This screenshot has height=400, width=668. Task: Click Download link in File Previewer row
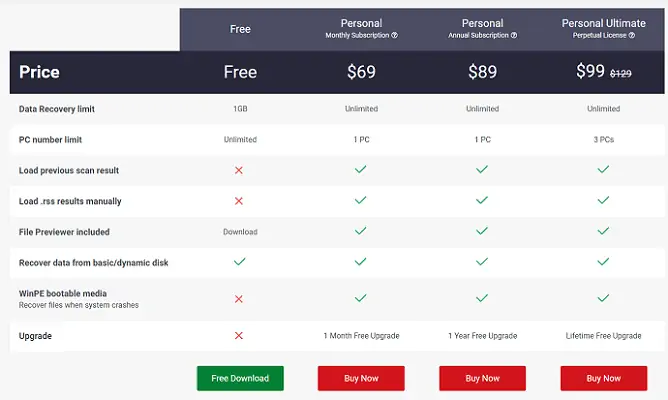pos(240,232)
